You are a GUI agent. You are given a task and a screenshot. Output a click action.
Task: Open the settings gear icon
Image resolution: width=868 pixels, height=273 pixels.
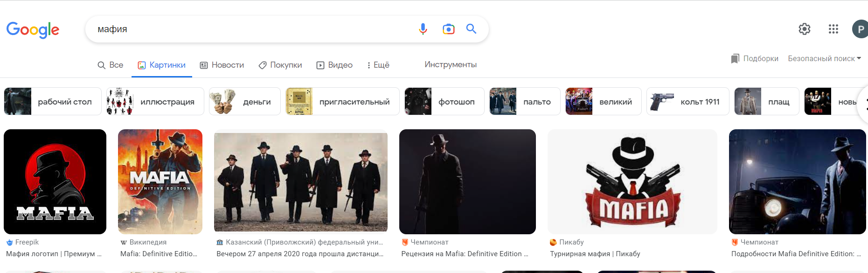pos(805,29)
